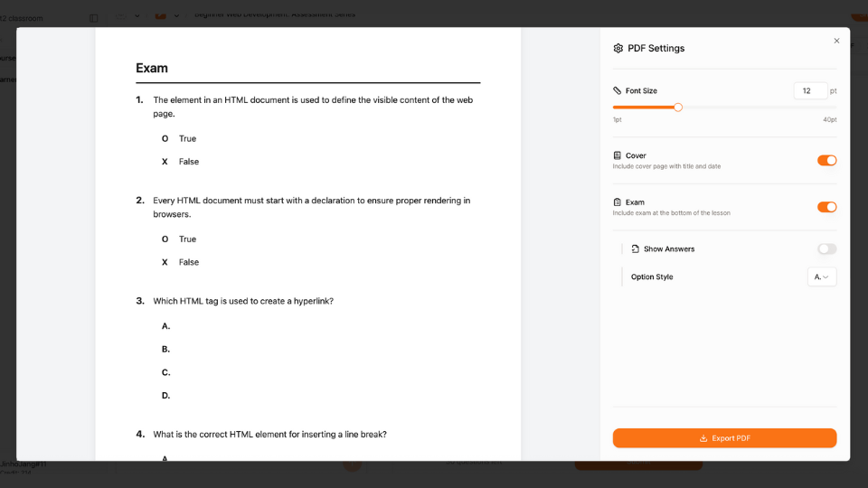The image size is (868, 488).
Task: Click the Font Size paperclip icon
Action: pos(618,90)
